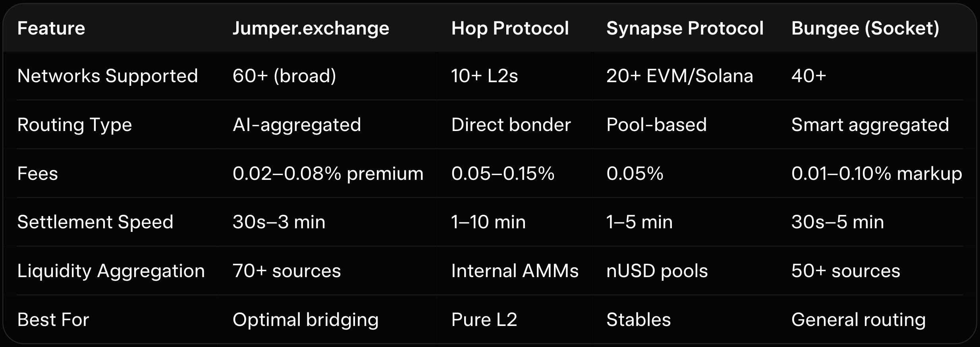
Task: Select the 0.01–0.10% markup cell
Action: pyautogui.click(x=876, y=173)
